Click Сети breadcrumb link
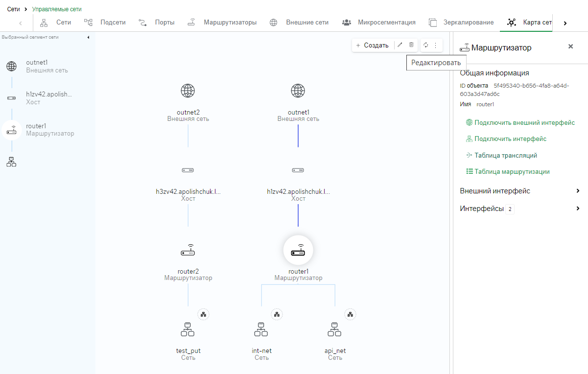 pyautogui.click(x=14, y=9)
